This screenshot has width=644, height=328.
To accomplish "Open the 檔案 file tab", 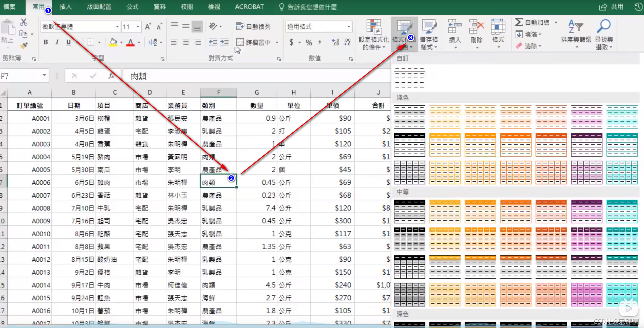I will pos(9,7).
